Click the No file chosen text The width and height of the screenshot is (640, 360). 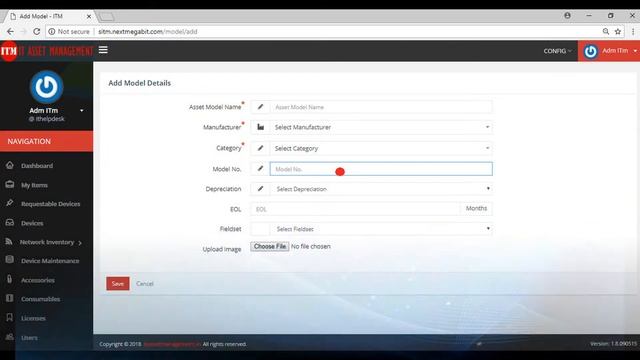pyautogui.click(x=311, y=247)
